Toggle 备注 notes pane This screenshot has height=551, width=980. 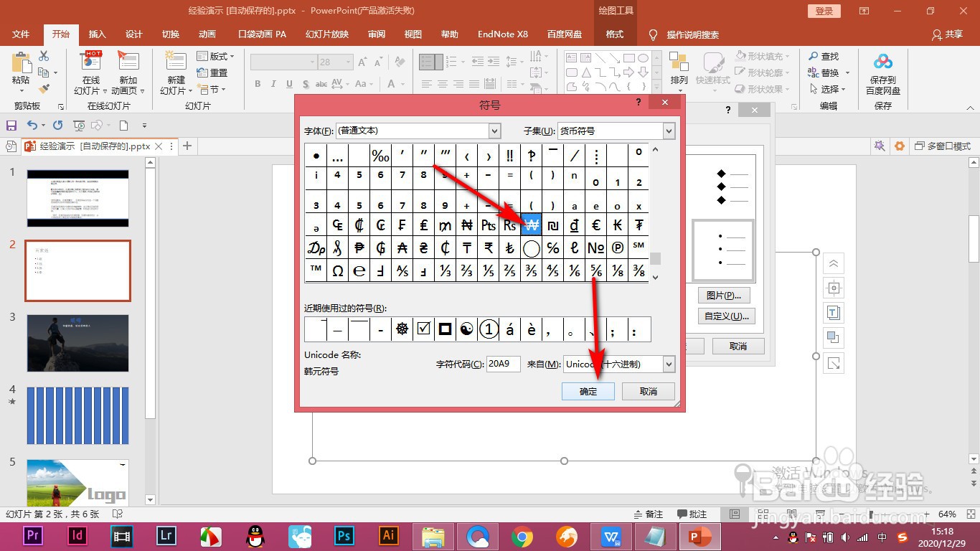coord(649,514)
